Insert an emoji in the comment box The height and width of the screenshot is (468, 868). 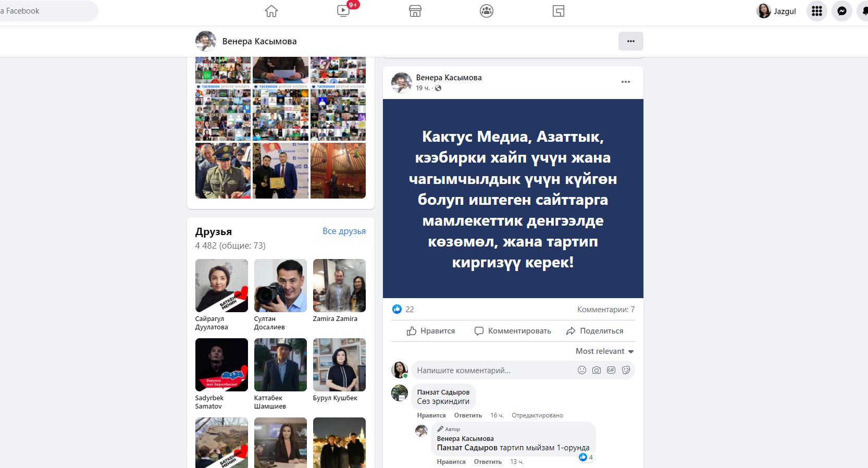pyautogui.click(x=582, y=370)
